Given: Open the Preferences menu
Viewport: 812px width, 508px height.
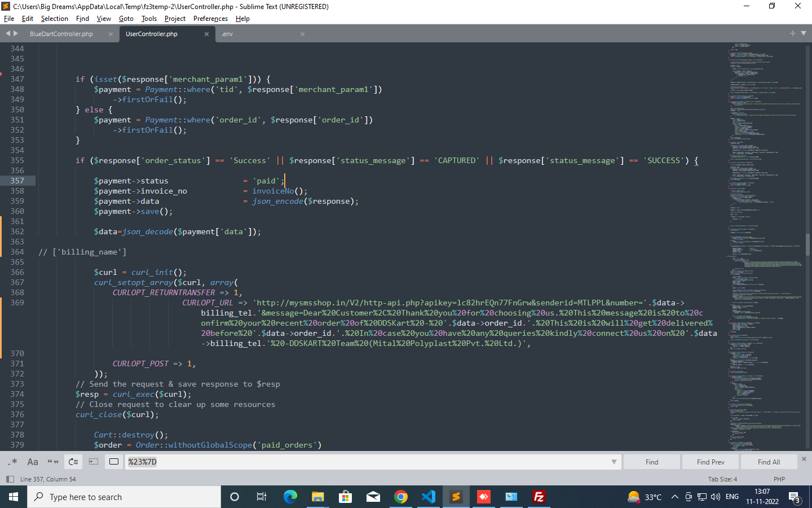Looking at the screenshot, I should tap(210, 19).
